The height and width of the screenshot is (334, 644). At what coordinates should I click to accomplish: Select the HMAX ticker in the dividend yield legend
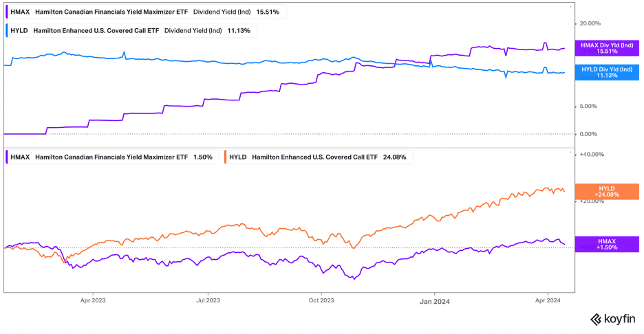[20, 12]
